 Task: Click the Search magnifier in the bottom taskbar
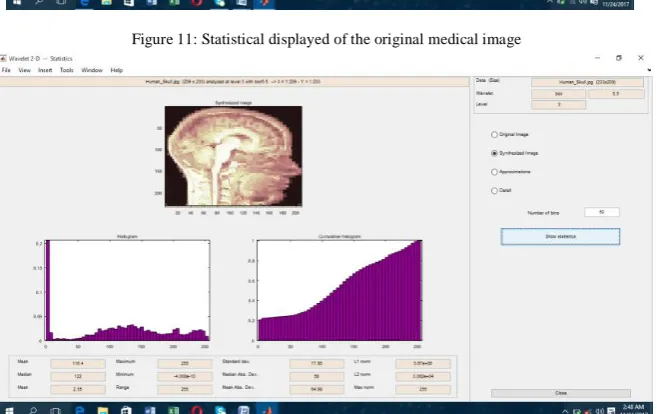coord(33,410)
